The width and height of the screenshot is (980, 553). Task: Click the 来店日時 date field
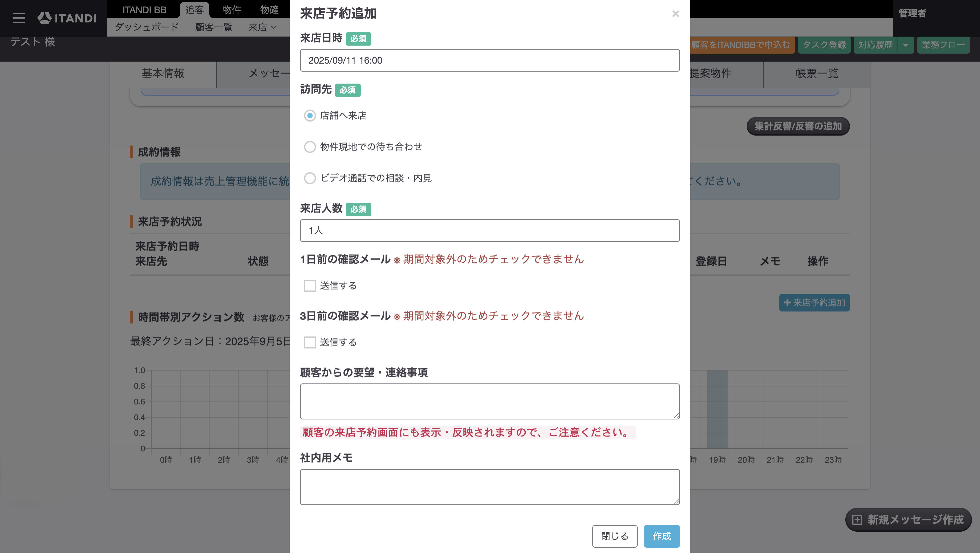tap(490, 60)
